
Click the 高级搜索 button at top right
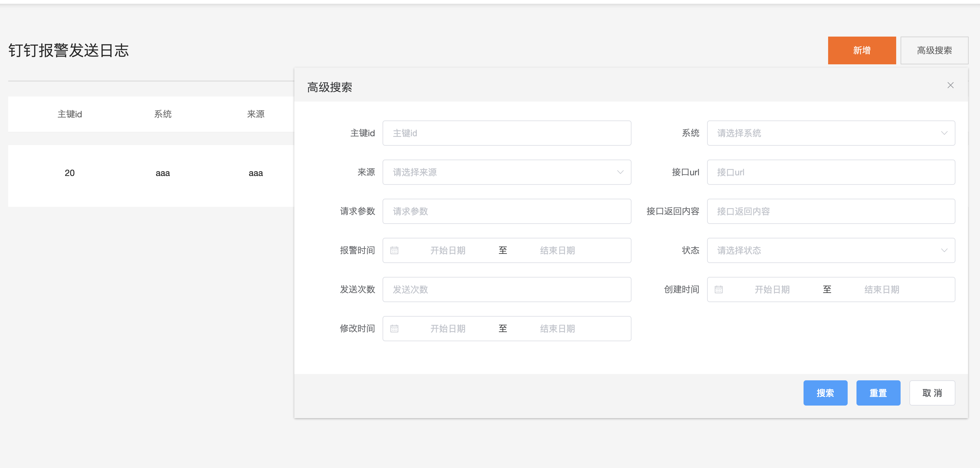pyautogui.click(x=934, y=51)
